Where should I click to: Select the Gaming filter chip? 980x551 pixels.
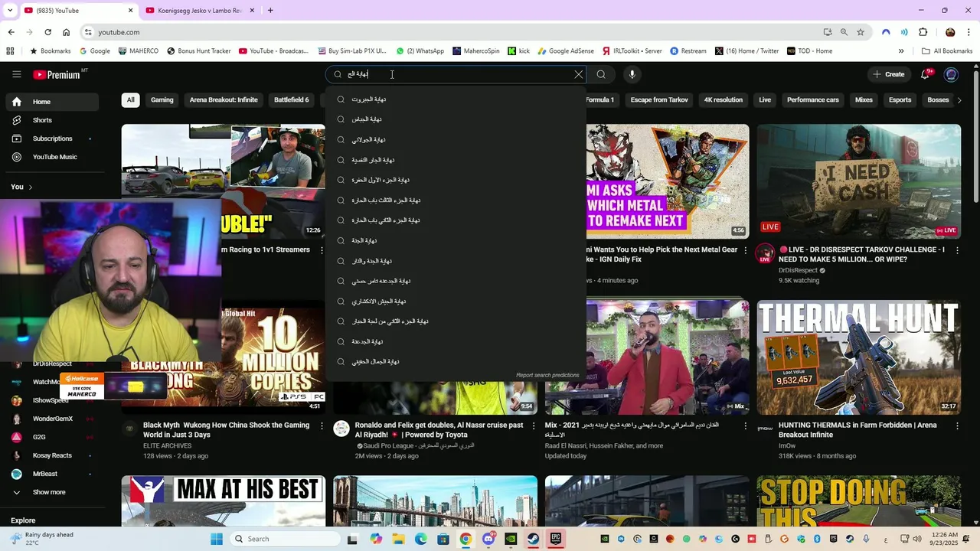coord(162,99)
